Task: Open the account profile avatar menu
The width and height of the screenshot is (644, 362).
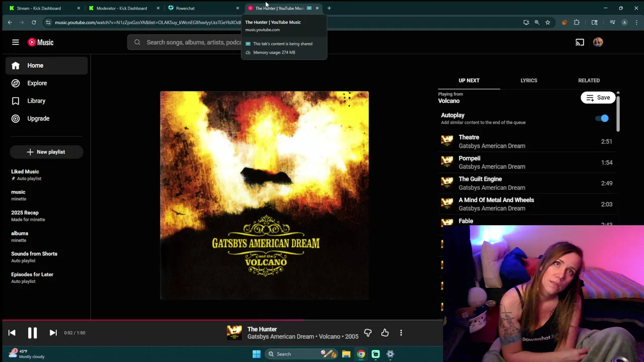Action: pyautogui.click(x=598, y=42)
